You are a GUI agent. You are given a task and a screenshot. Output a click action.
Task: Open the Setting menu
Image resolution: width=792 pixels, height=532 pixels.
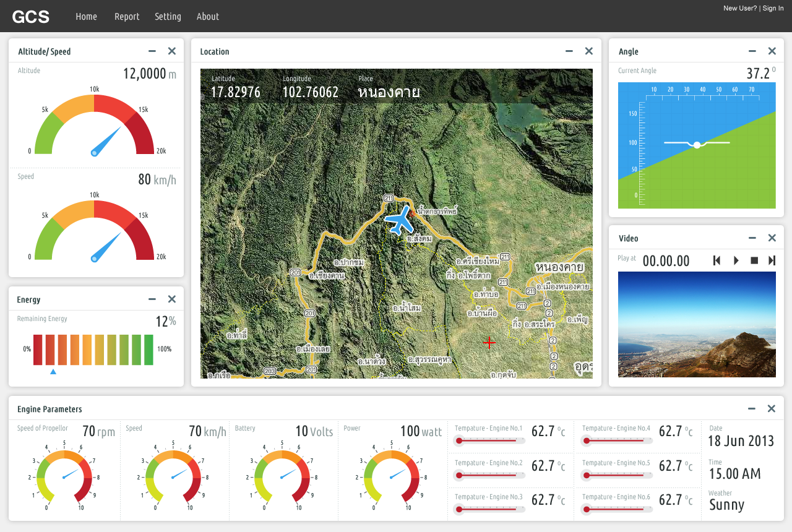point(168,17)
